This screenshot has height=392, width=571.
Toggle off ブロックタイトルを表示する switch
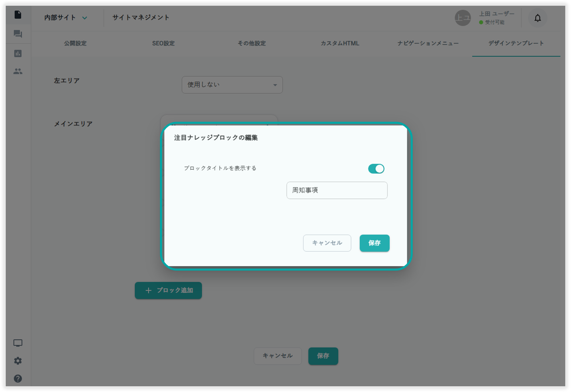coord(376,169)
